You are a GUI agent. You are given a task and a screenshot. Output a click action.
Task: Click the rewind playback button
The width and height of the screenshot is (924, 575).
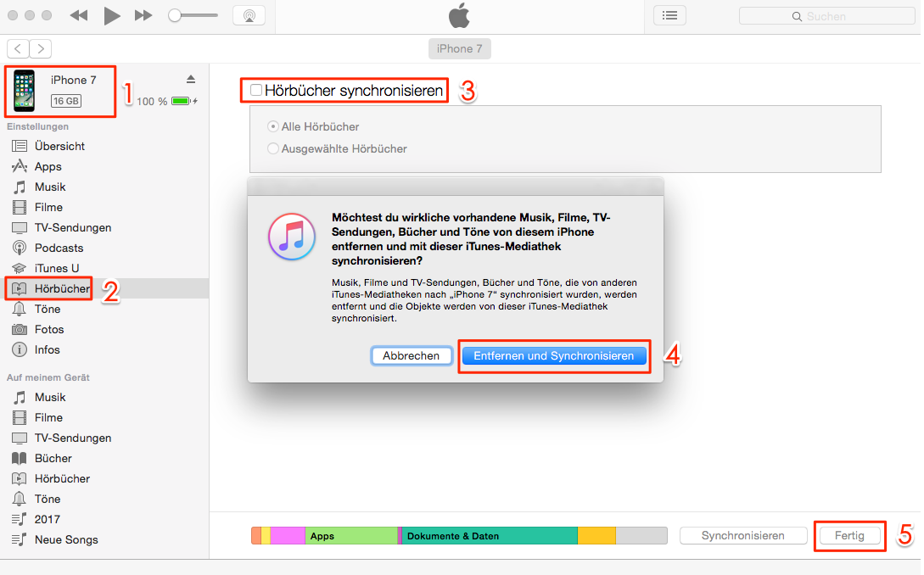point(78,16)
